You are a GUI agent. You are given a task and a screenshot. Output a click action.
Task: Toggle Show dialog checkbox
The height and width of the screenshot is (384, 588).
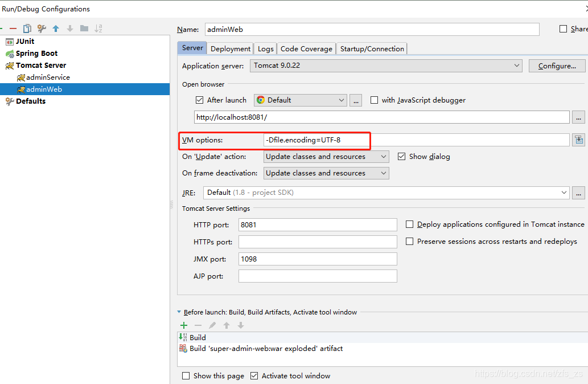pyautogui.click(x=401, y=157)
